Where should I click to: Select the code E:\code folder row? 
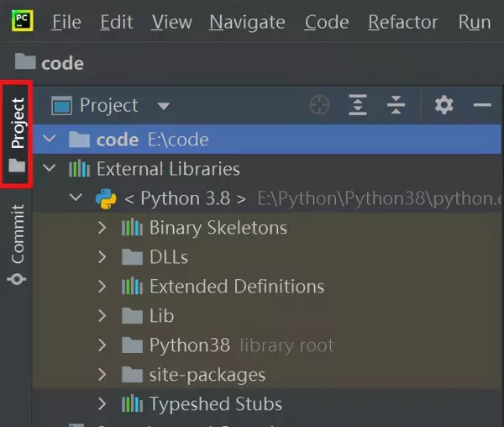(x=267, y=140)
